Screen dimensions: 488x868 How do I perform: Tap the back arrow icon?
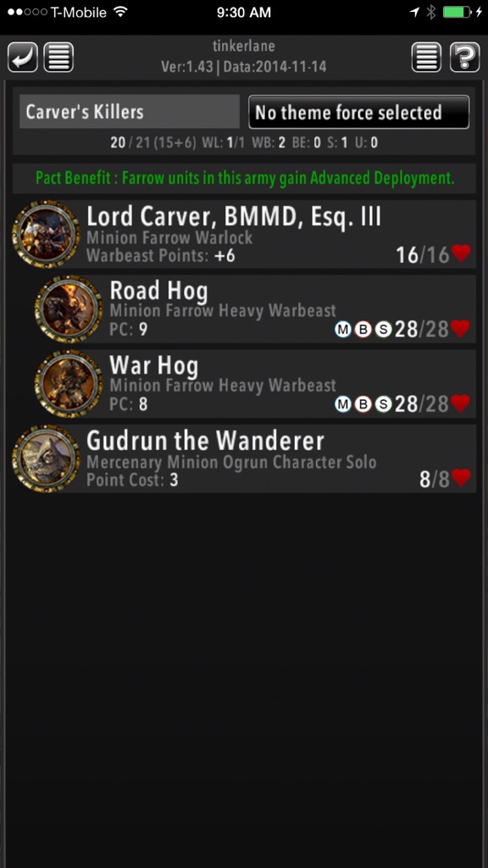coord(23,57)
